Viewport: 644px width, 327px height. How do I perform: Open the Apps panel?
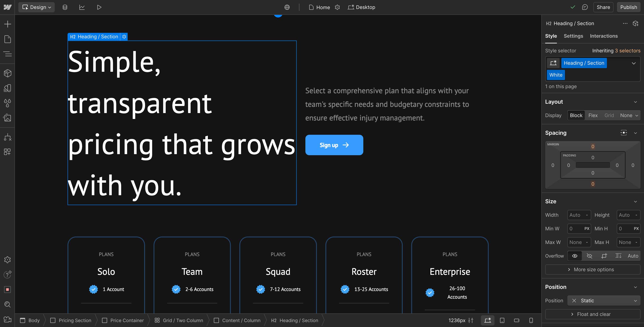pyautogui.click(x=7, y=152)
